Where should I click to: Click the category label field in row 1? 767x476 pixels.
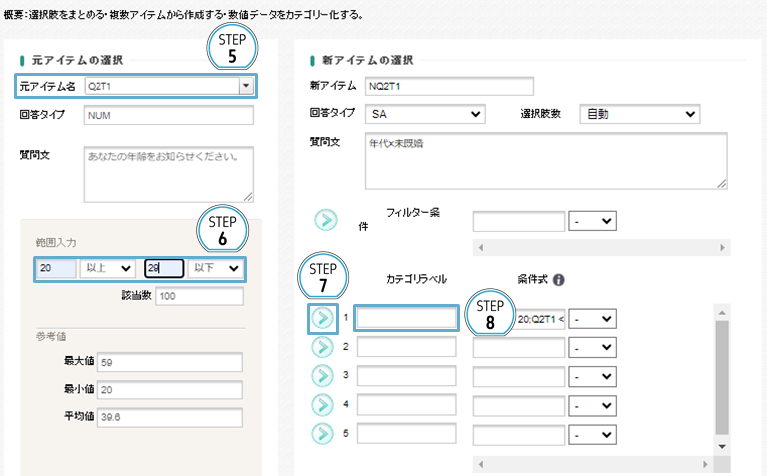point(406,319)
